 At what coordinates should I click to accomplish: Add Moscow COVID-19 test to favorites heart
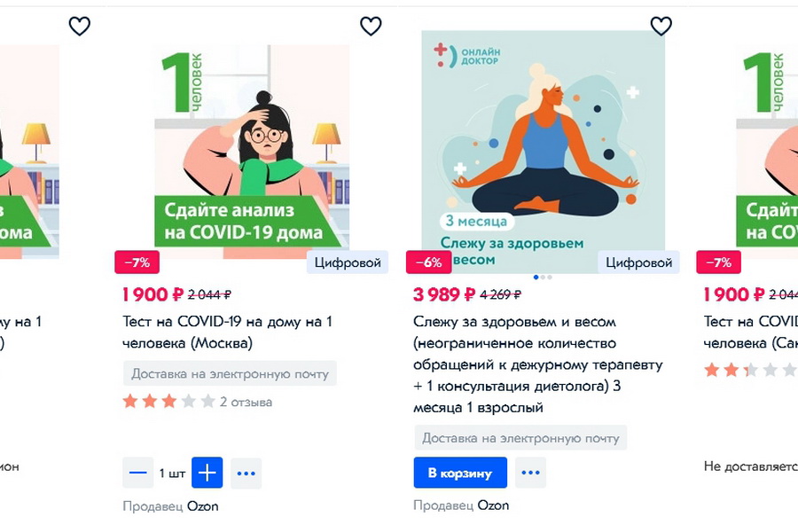coord(371,26)
